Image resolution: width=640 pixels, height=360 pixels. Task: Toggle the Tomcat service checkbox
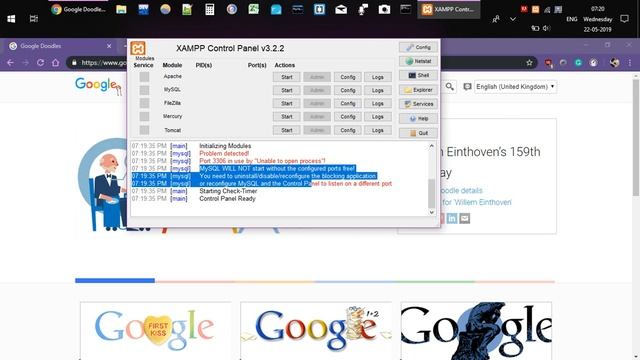pos(144,130)
